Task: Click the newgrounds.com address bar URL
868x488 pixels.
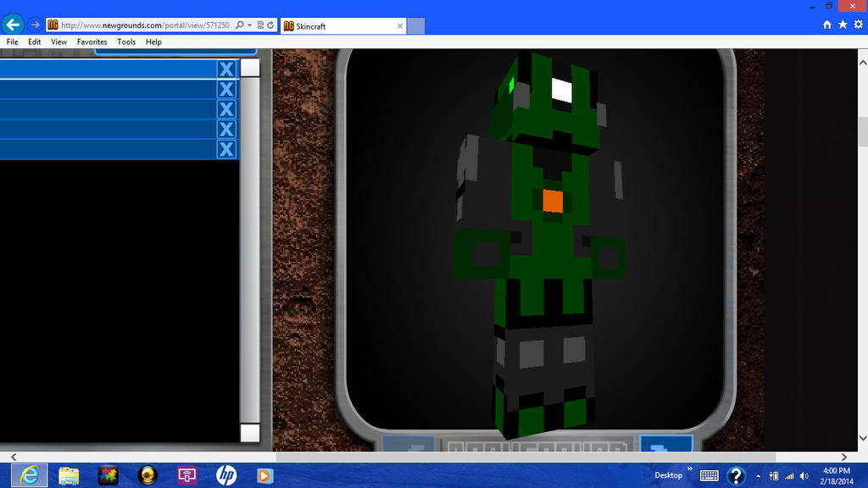Action: [145, 25]
